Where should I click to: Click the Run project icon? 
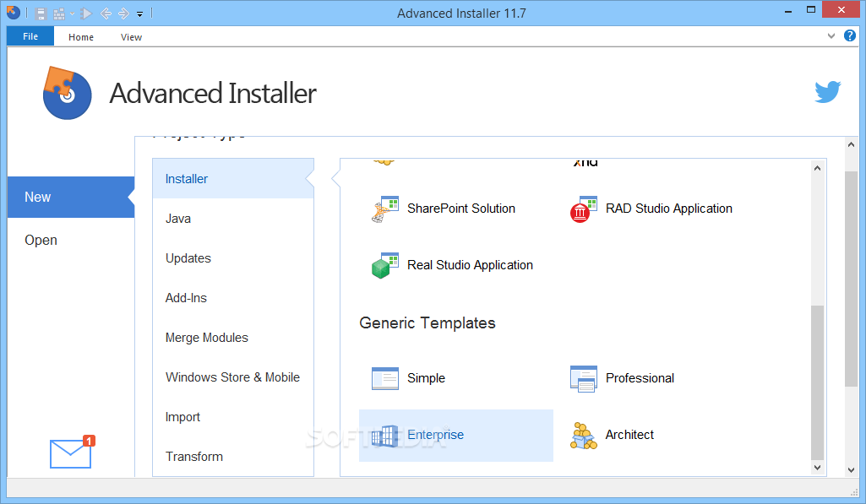(85, 14)
